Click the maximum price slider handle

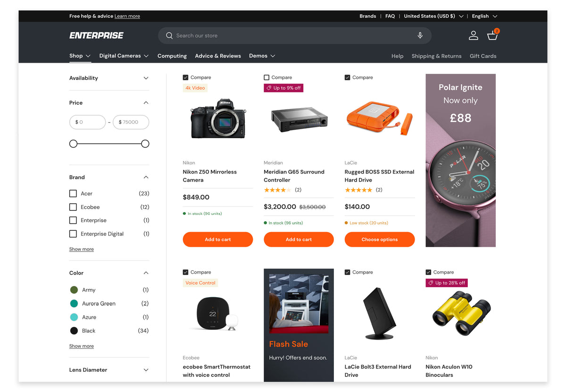[x=145, y=144]
